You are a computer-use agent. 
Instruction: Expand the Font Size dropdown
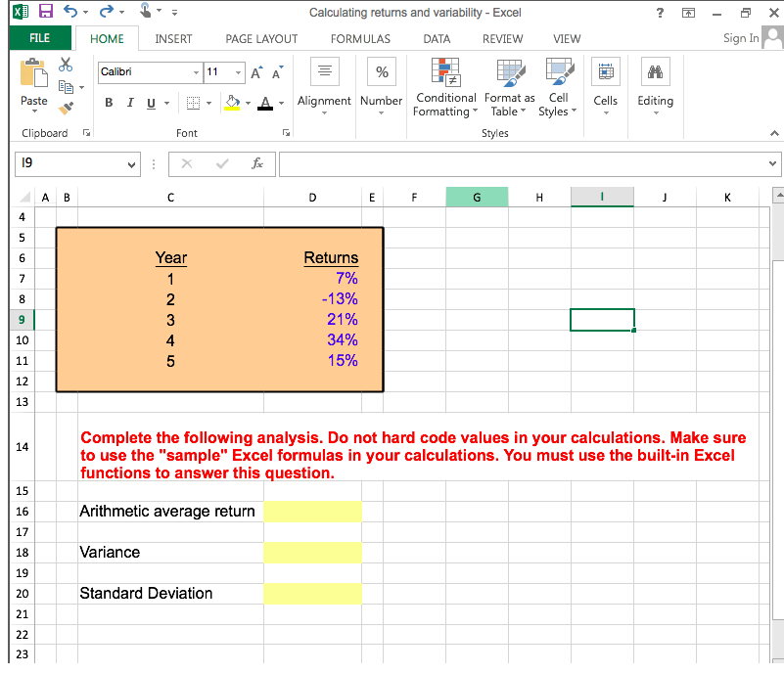(x=237, y=72)
